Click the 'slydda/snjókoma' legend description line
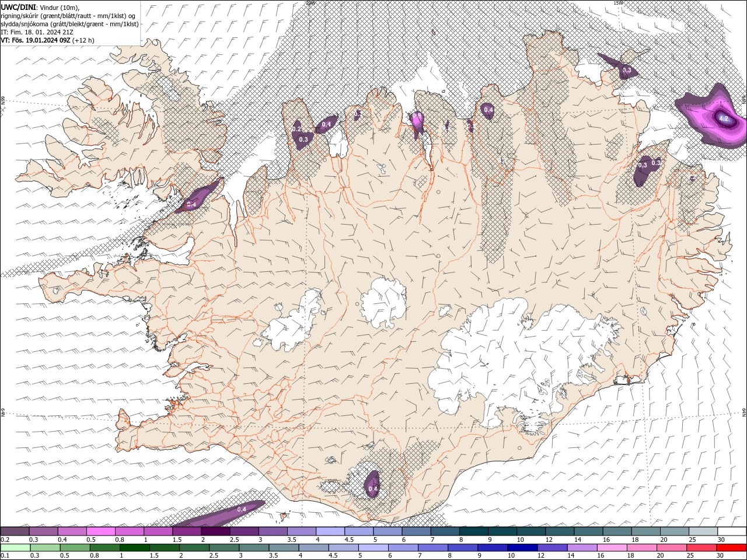The width and height of the screenshot is (747, 560). (x=70, y=24)
